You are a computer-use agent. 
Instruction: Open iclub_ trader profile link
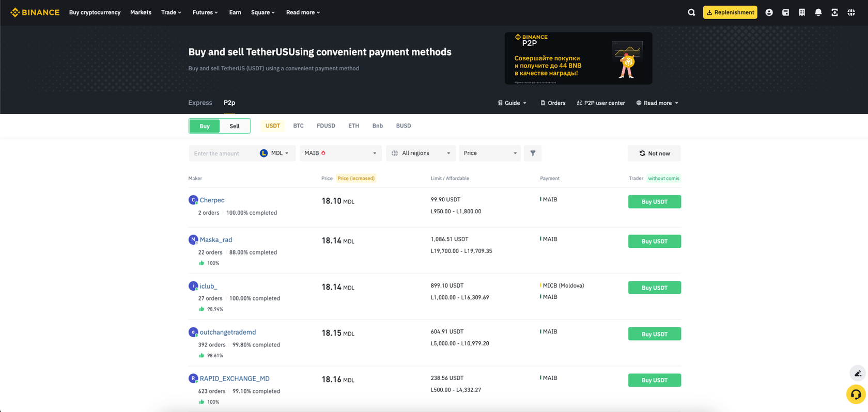pos(208,286)
